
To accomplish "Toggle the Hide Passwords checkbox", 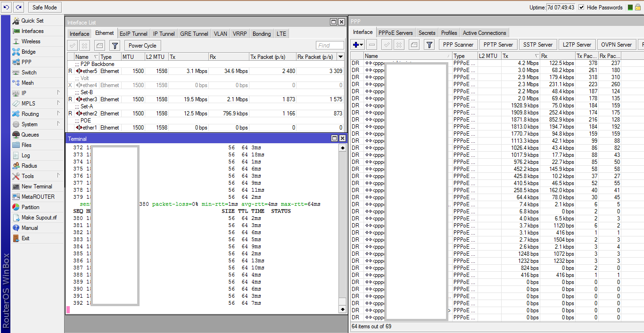I will tap(581, 8).
